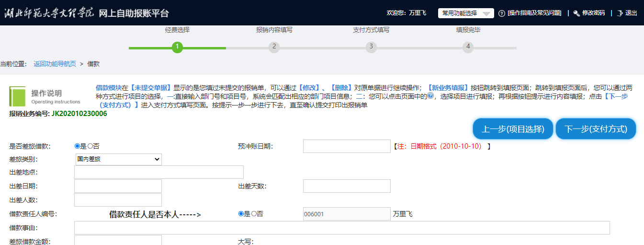
Task: Click the key icon beside 修改密码
Action: click(576, 13)
